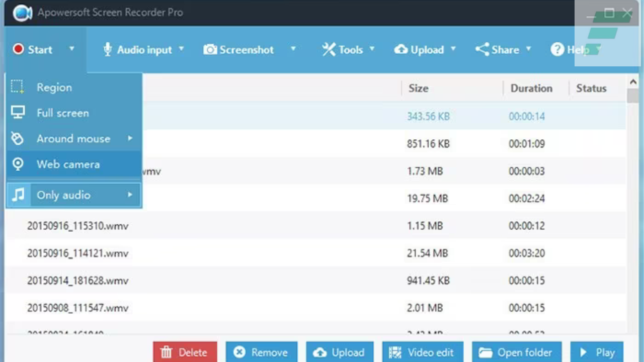Screen dimensions: 644x362
Task: Click the Only audio music note icon
Action: tap(19, 195)
